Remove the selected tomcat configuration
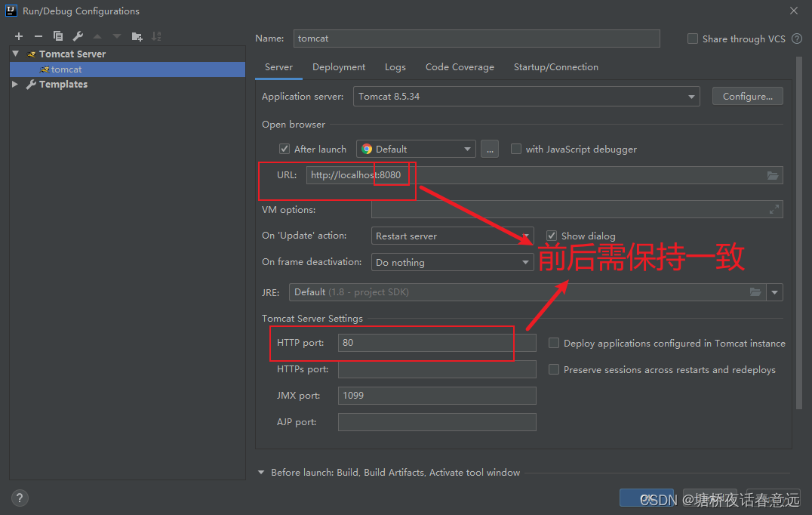812x515 pixels. click(x=38, y=35)
